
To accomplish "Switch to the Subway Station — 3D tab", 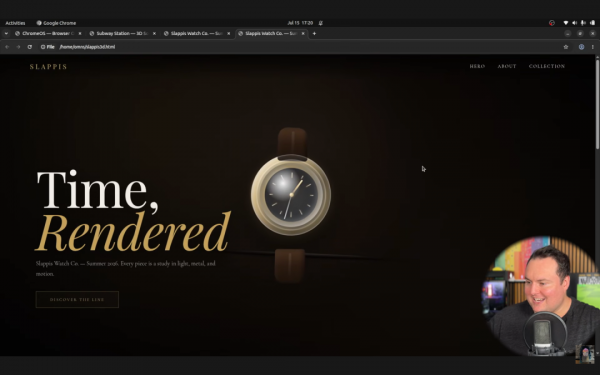I will coord(122,33).
